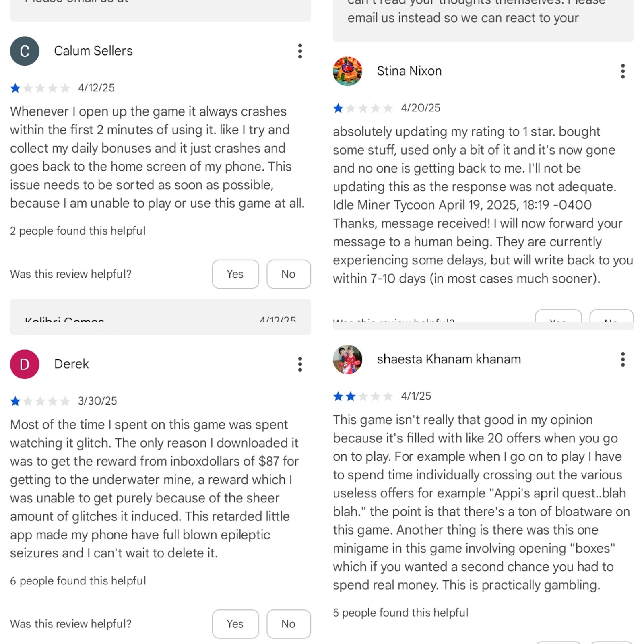Click the star rating on Derek's review
The width and height of the screenshot is (644, 644).
40,401
